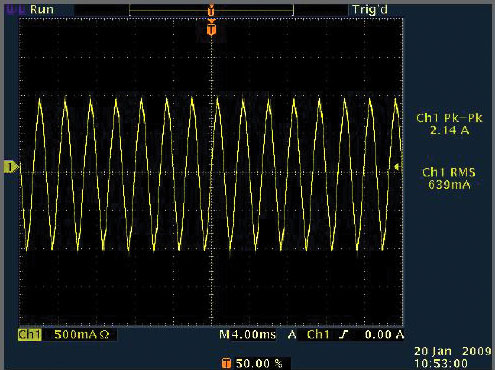Click the 500mA vertical scale readout
This screenshot has height=370, width=495.
click(x=75, y=334)
